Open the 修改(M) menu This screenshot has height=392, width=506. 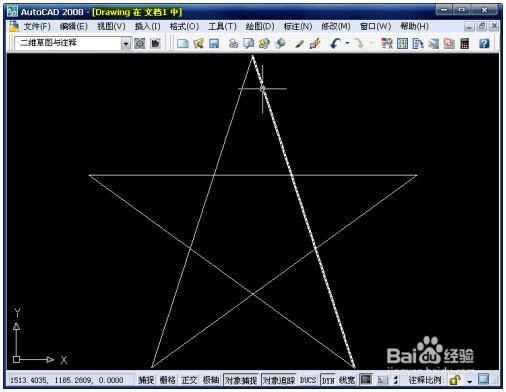point(335,26)
